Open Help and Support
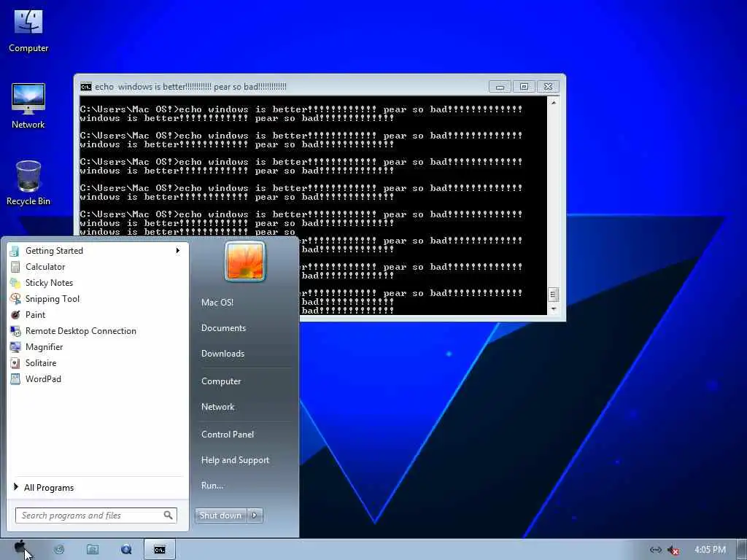Viewport: 747px width, 560px height. pyautogui.click(x=235, y=461)
